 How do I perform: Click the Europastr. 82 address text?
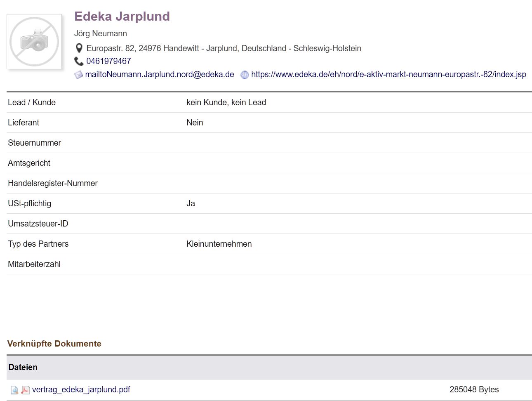click(224, 48)
